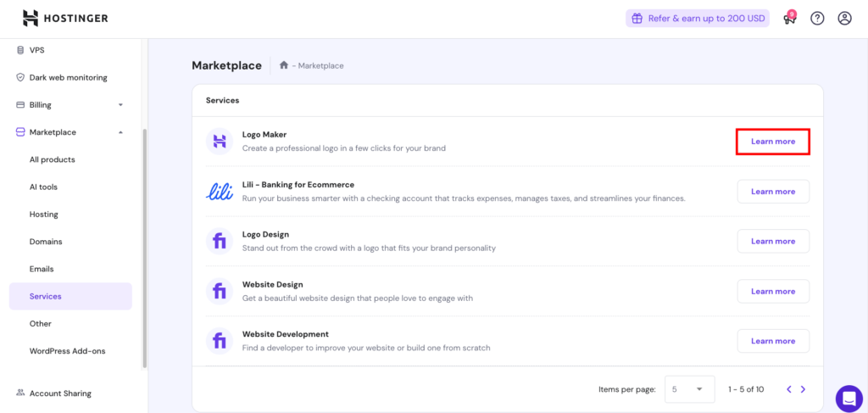
Task: Click Learn more for Website Development
Action: 772,341
